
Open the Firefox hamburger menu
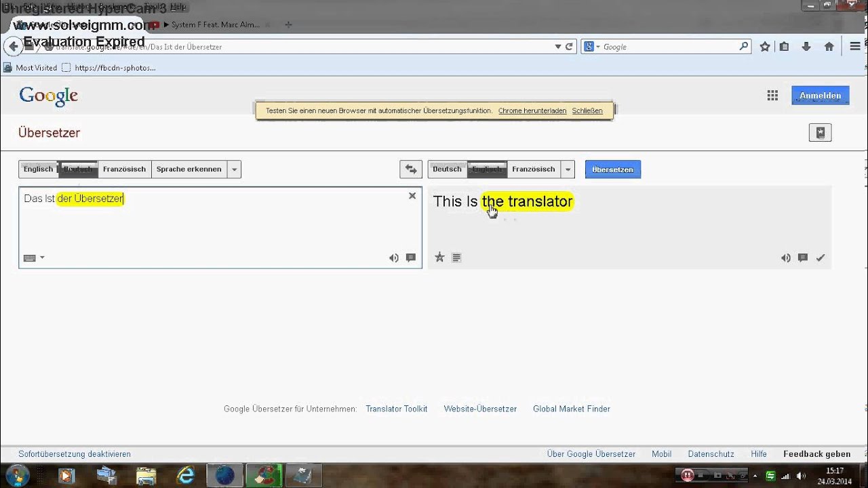[x=855, y=47]
